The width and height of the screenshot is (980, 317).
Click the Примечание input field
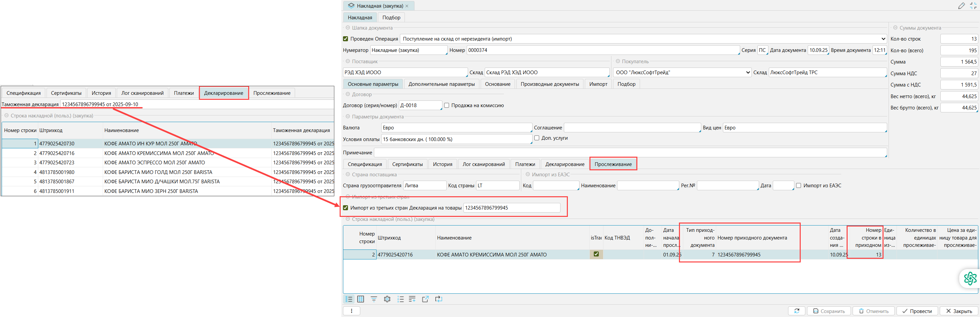tap(630, 153)
